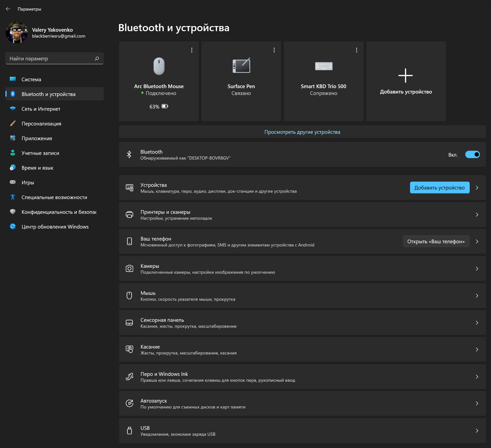Click the Ваш телефон phone icon
The width and height of the screenshot is (491, 448).
(x=129, y=241)
